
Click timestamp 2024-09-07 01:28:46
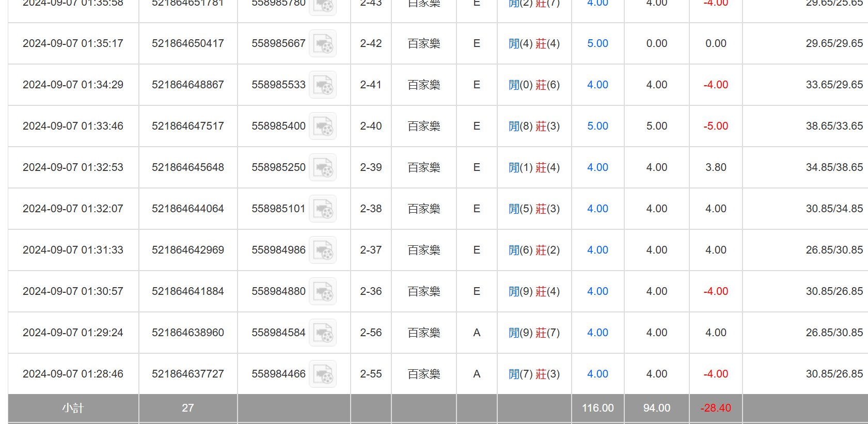pos(73,374)
